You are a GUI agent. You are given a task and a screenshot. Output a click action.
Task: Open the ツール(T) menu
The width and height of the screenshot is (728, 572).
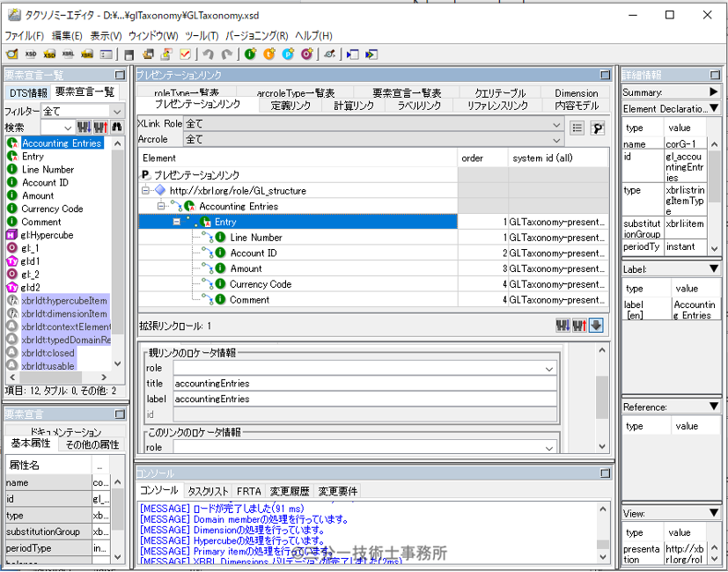click(202, 36)
